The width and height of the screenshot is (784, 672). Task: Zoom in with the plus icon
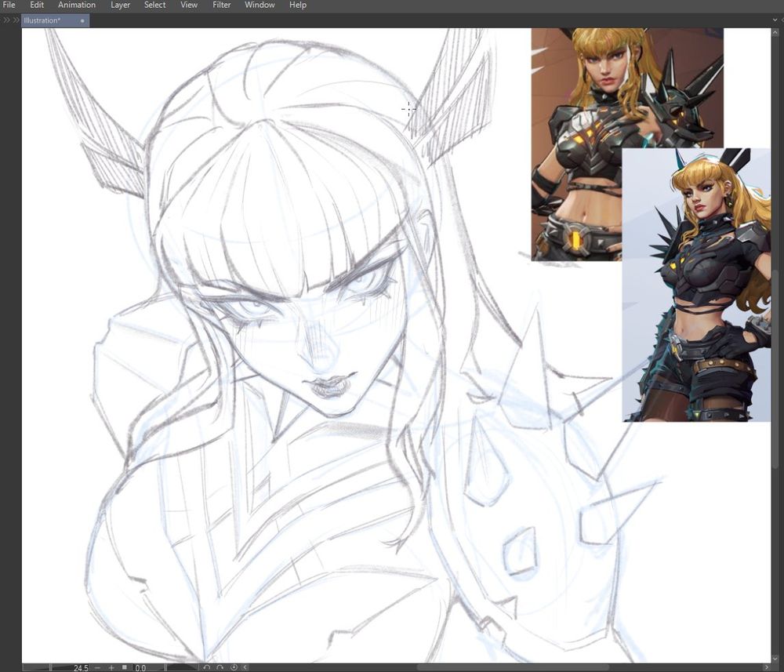[111, 667]
